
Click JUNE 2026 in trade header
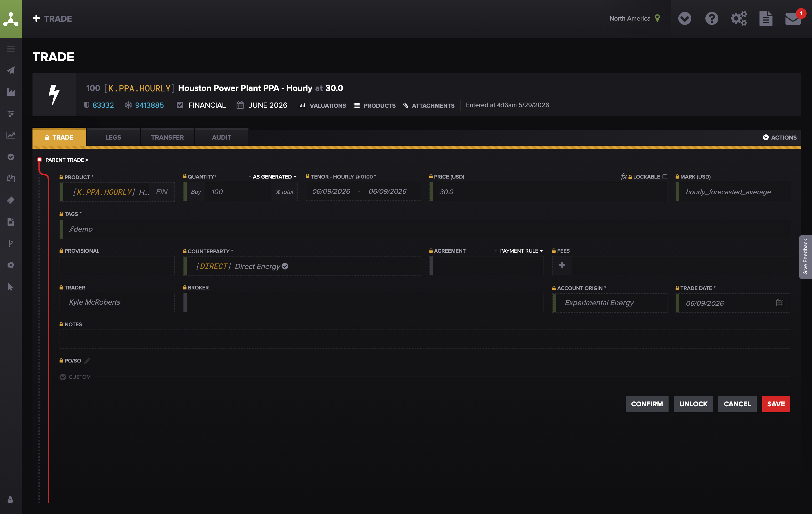tap(268, 105)
